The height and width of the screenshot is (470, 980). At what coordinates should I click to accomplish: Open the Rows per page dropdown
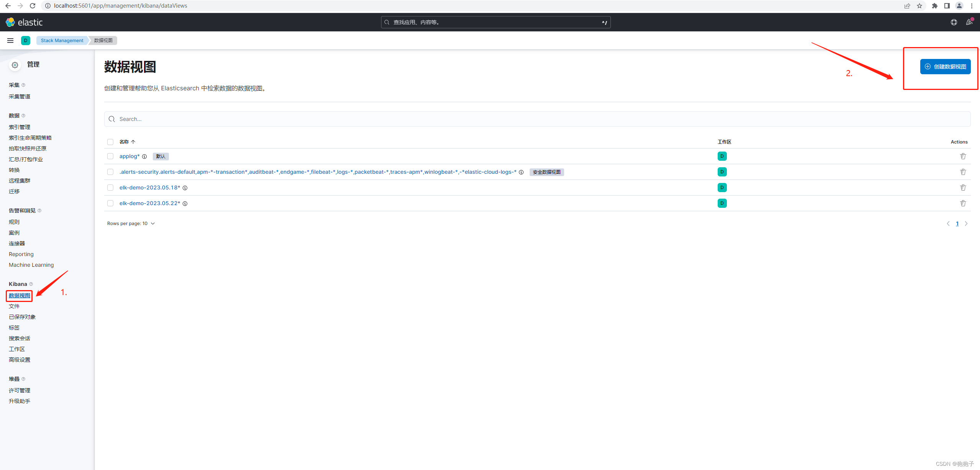[131, 223]
